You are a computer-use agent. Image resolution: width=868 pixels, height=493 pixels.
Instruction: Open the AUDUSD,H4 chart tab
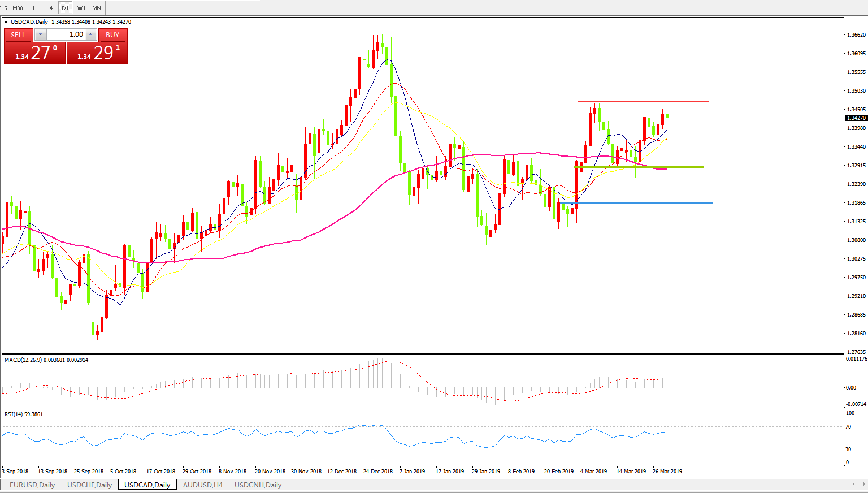tap(202, 485)
